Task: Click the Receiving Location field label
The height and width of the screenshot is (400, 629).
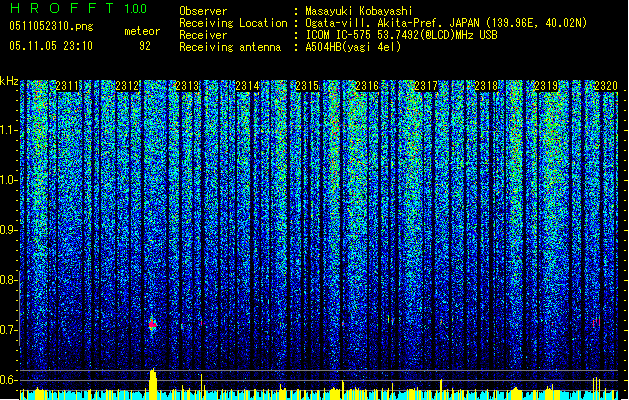Action: tap(233, 23)
